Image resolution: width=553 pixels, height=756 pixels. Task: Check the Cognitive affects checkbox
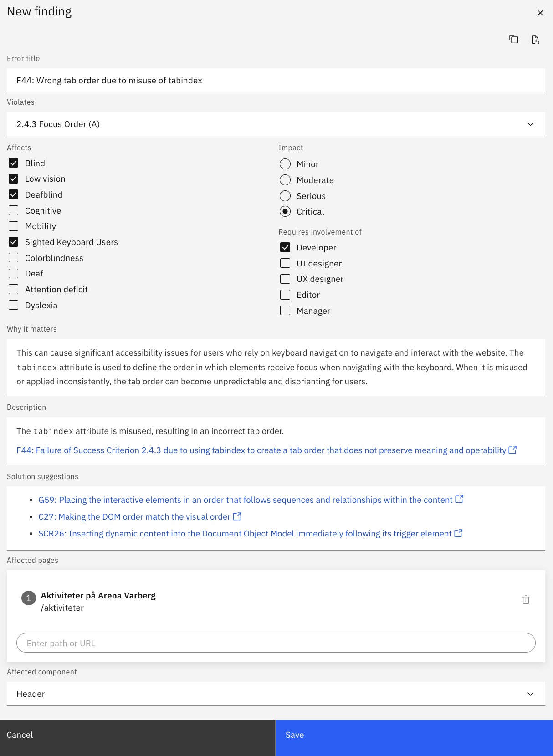click(x=13, y=210)
